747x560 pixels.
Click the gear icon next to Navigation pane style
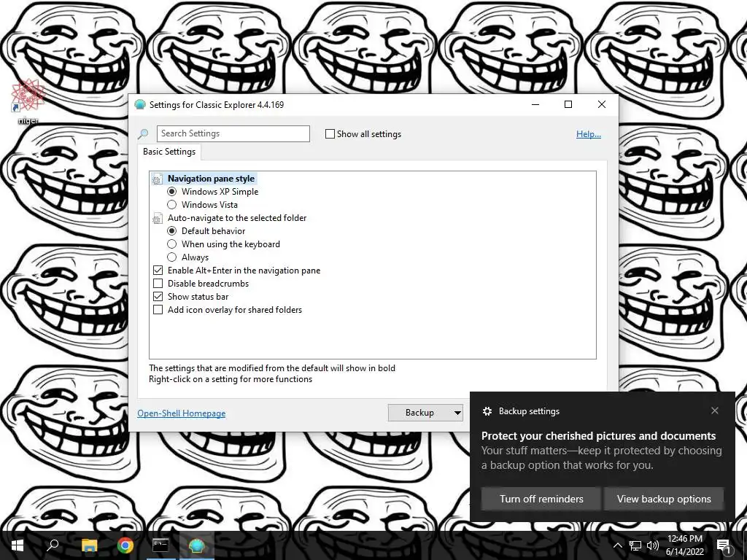157,179
